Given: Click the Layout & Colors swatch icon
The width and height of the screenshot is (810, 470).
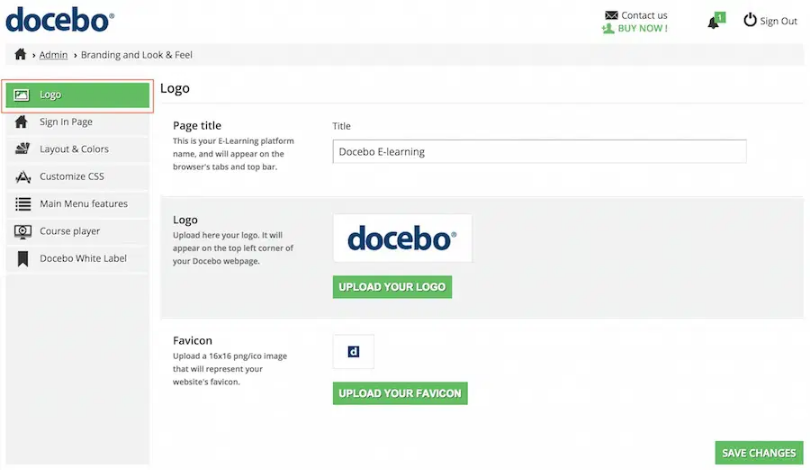Looking at the screenshot, I should (22, 149).
